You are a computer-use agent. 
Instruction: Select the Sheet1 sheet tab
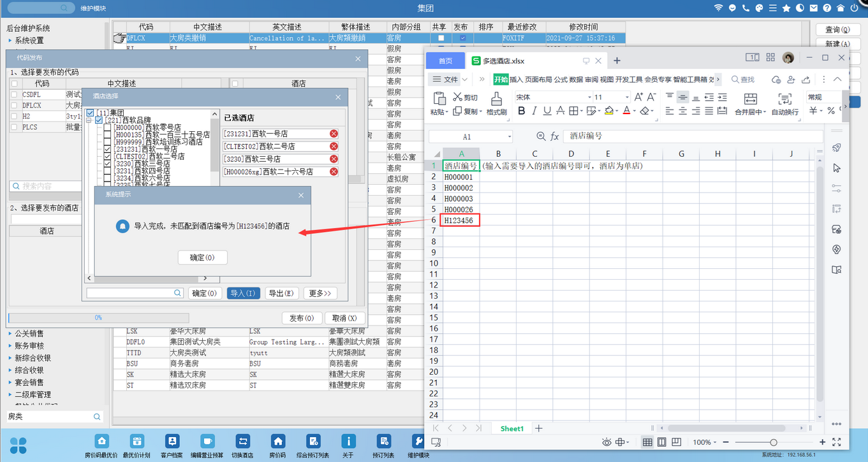pos(511,428)
